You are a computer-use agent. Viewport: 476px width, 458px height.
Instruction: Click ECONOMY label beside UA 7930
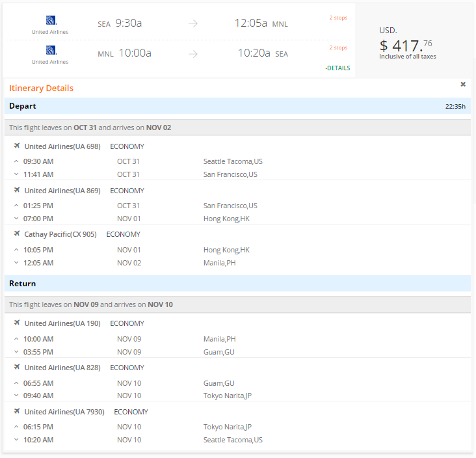click(131, 412)
